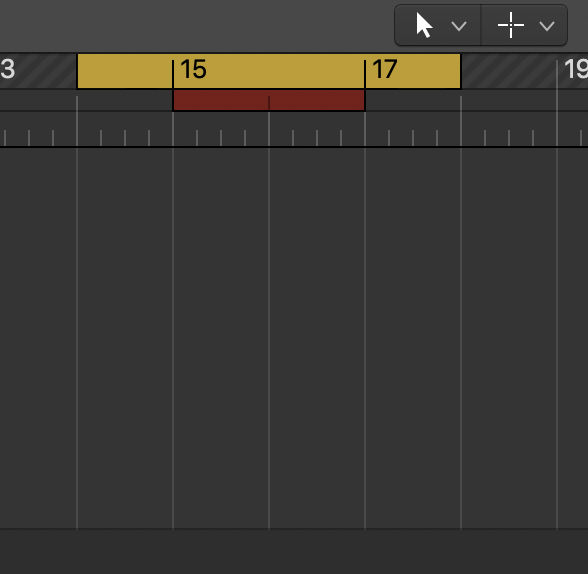This screenshot has width=588, height=574.
Task: Click the red punch-out right locator
Action: pos(364,100)
